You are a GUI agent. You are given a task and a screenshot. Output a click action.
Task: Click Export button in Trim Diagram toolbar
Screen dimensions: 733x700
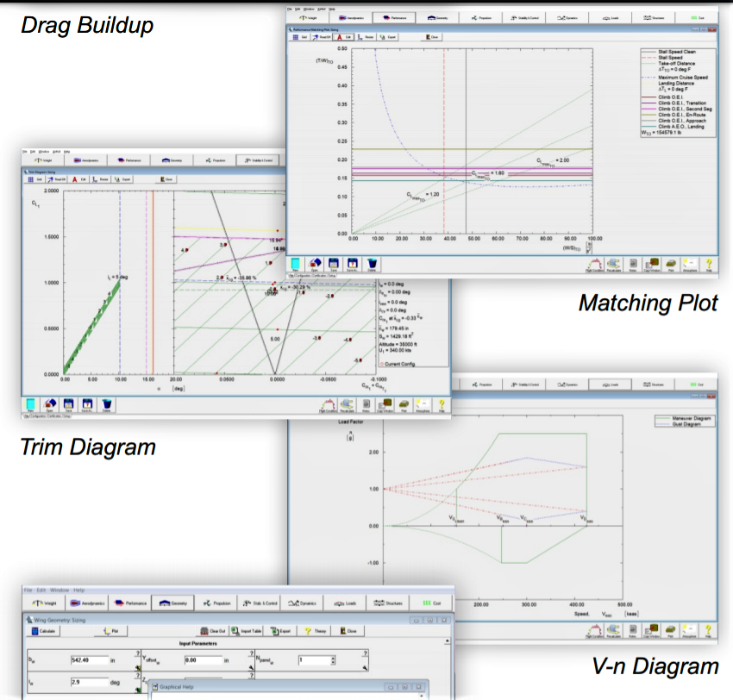click(x=123, y=179)
